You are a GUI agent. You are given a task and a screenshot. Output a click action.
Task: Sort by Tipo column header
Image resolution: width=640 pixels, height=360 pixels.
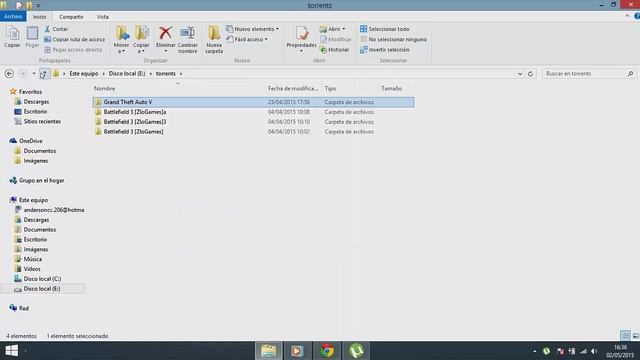click(x=330, y=88)
